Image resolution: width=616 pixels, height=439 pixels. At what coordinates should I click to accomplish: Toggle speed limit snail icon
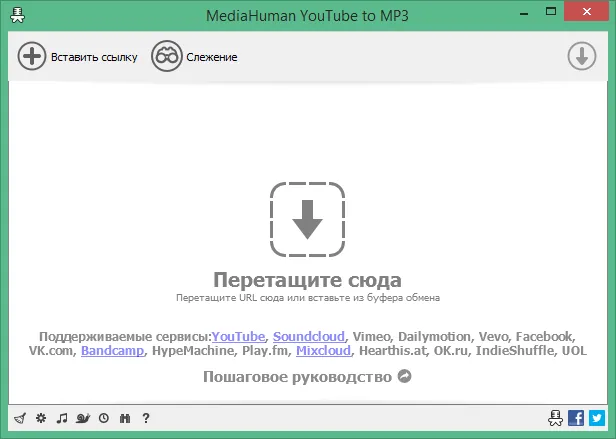click(83, 418)
